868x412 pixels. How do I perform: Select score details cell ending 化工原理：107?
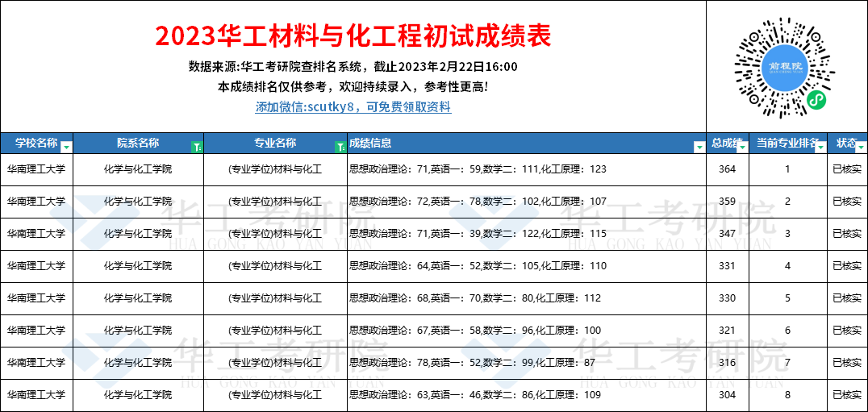pyautogui.click(x=527, y=202)
